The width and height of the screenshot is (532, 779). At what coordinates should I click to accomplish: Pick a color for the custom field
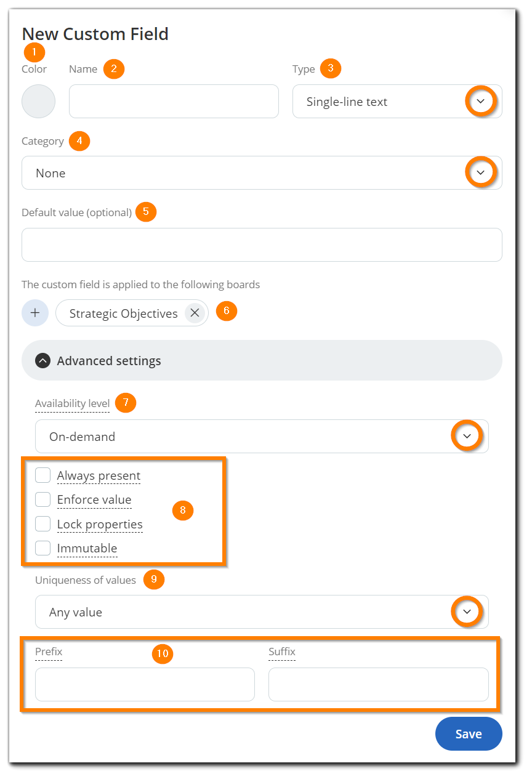38,101
